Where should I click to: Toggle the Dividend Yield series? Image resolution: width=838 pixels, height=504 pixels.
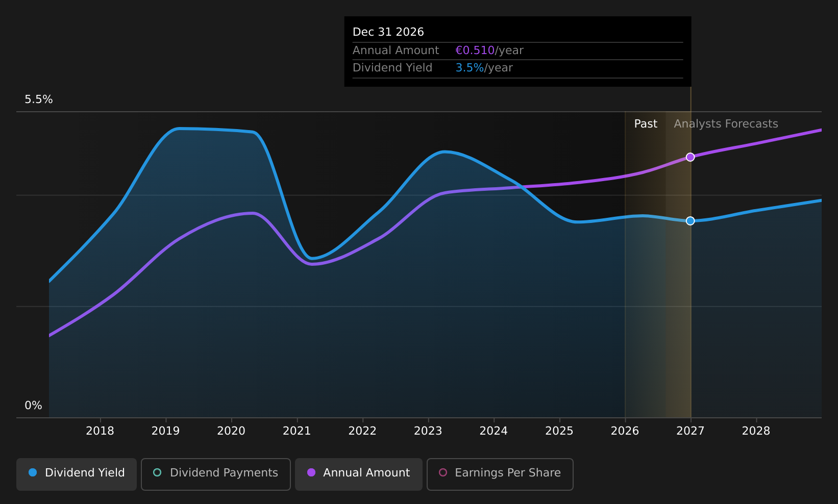click(x=77, y=474)
